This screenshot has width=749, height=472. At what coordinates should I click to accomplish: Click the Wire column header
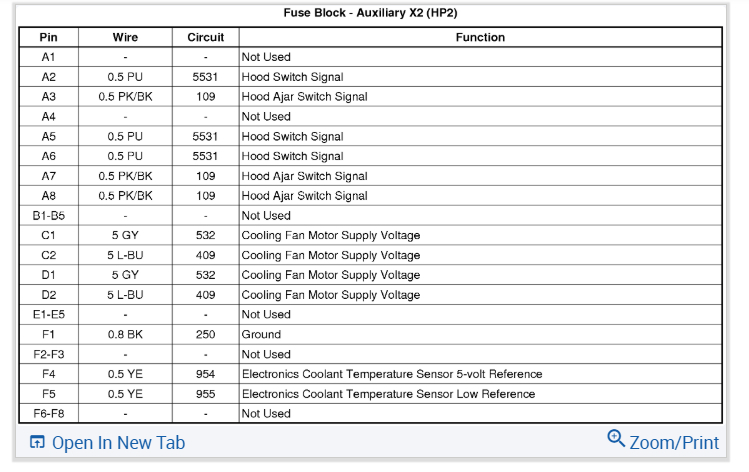click(125, 37)
